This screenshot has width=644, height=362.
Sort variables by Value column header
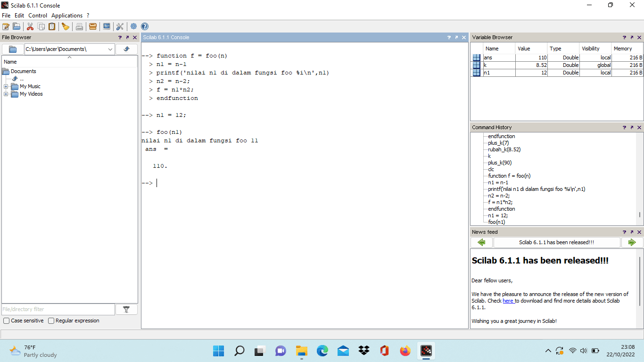click(531, 49)
